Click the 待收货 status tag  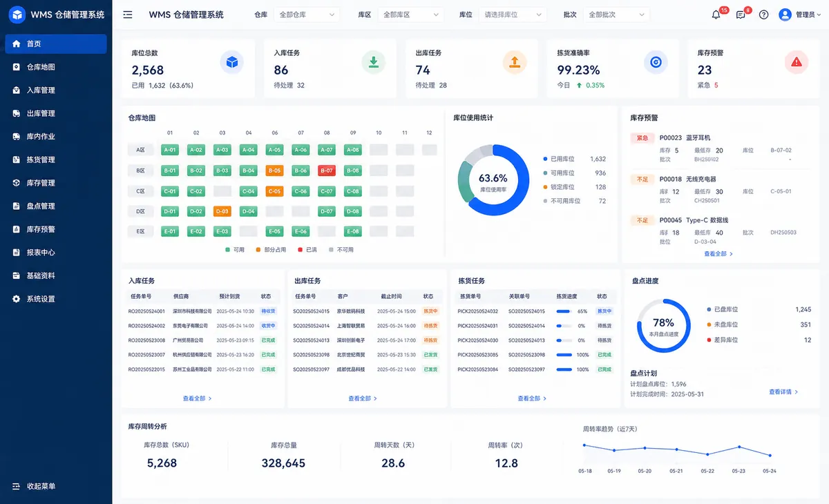tap(268, 311)
